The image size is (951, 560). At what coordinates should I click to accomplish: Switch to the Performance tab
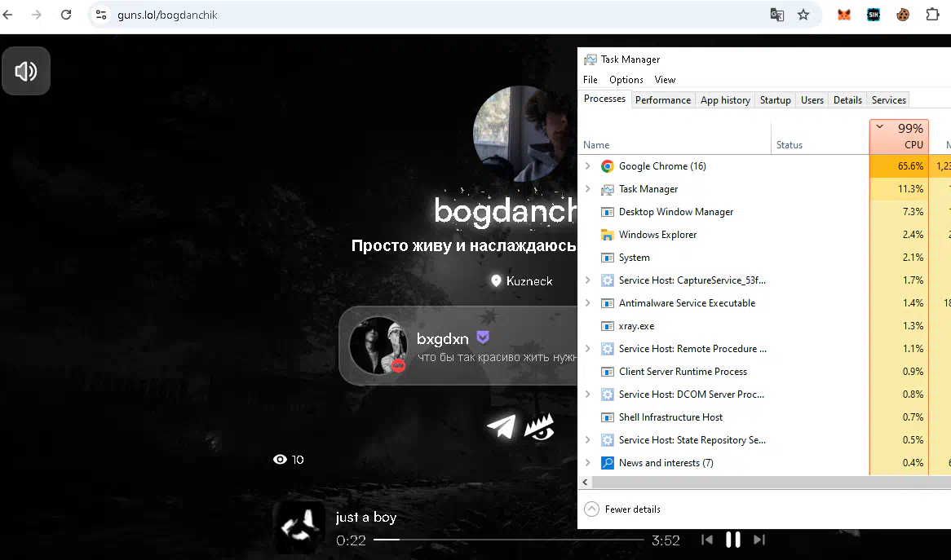pos(662,100)
